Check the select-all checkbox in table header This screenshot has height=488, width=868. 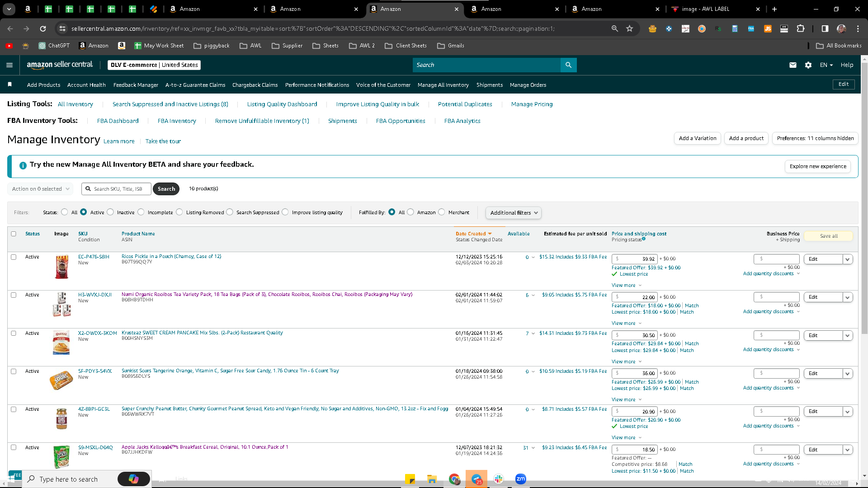pos(14,234)
